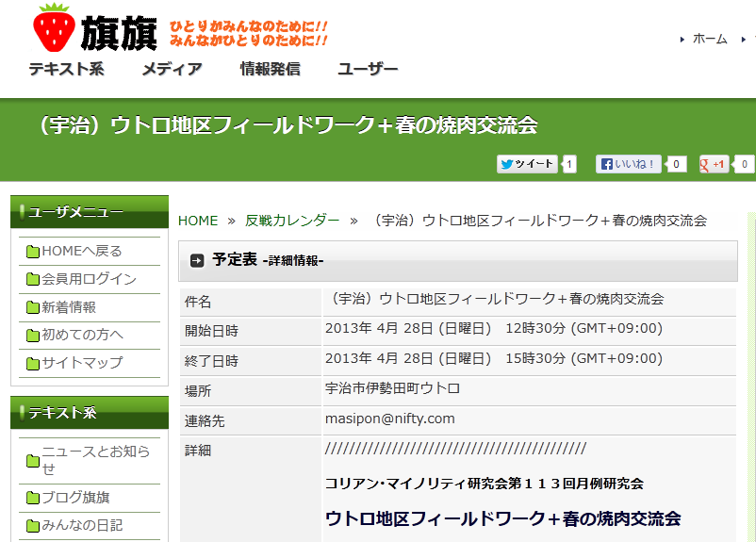Open ブログ旗旗 sidebar link
This screenshot has width=756, height=542.
[x=75, y=498]
